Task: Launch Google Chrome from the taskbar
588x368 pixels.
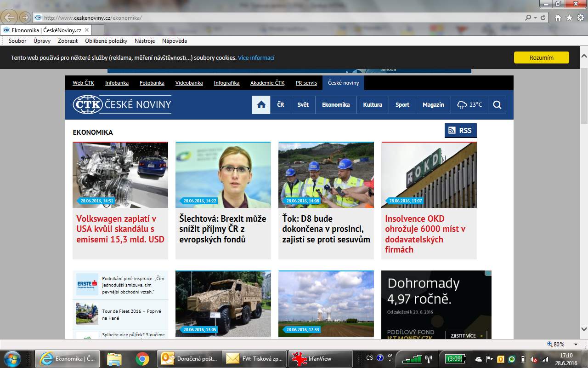Action: pos(142,359)
